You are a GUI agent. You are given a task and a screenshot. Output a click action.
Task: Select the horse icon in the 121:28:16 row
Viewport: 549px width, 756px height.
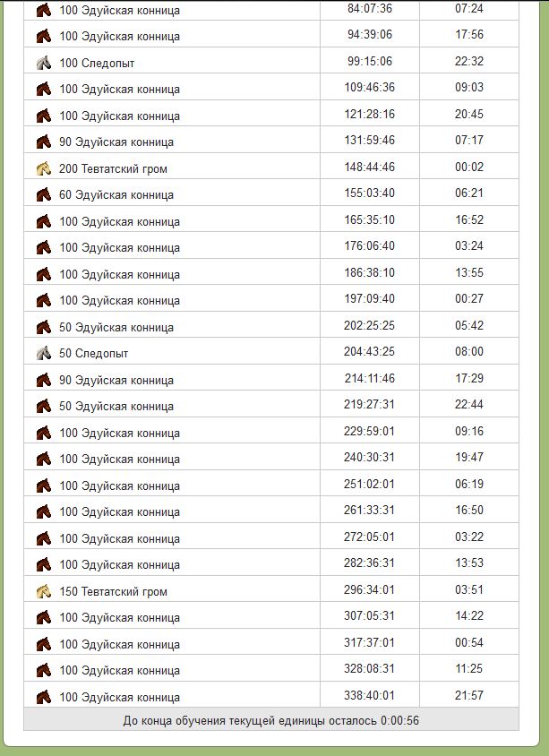tap(44, 116)
